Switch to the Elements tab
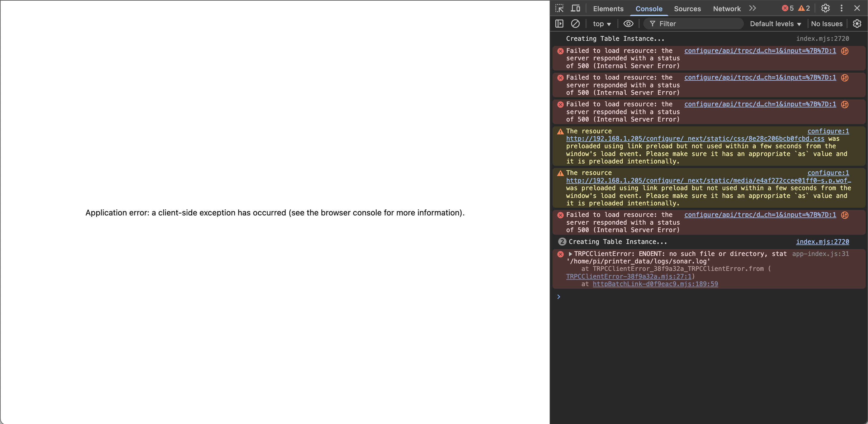The height and width of the screenshot is (424, 868). click(x=608, y=9)
